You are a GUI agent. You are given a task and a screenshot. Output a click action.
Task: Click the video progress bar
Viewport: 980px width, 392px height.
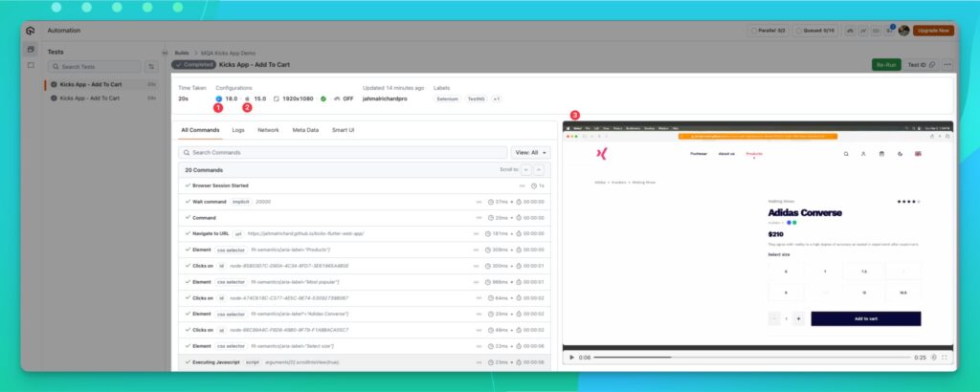746,357
